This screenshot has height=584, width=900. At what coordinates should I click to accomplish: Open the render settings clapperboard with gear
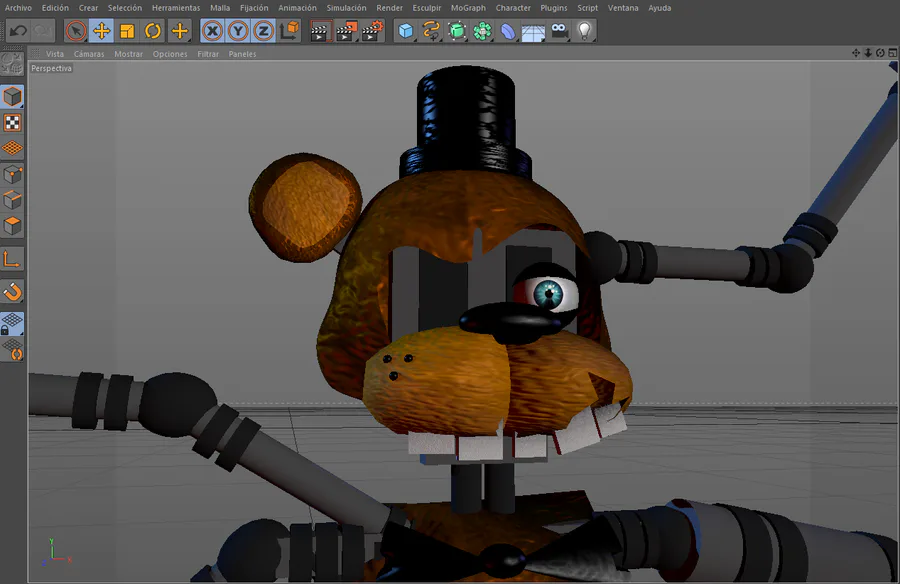tap(373, 31)
